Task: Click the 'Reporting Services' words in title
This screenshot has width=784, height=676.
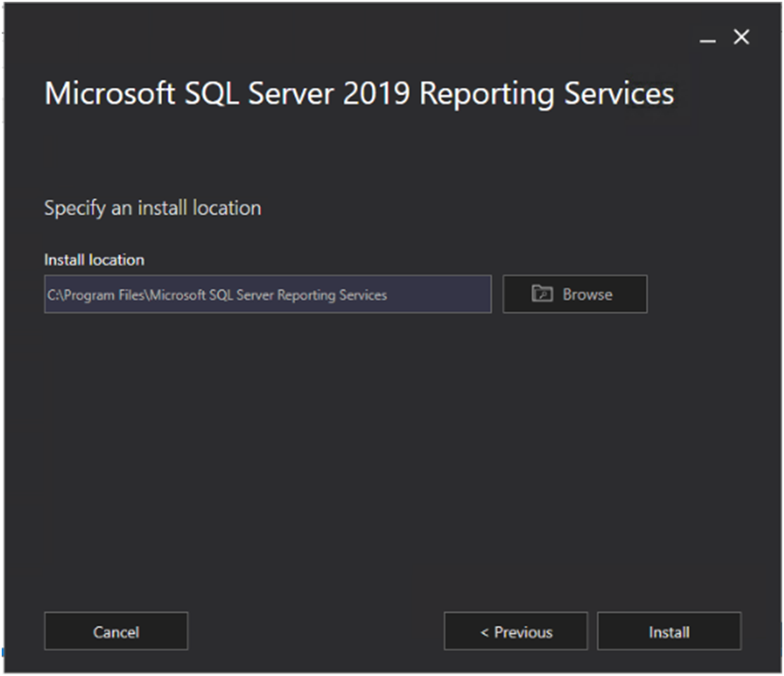Action: 546,94
